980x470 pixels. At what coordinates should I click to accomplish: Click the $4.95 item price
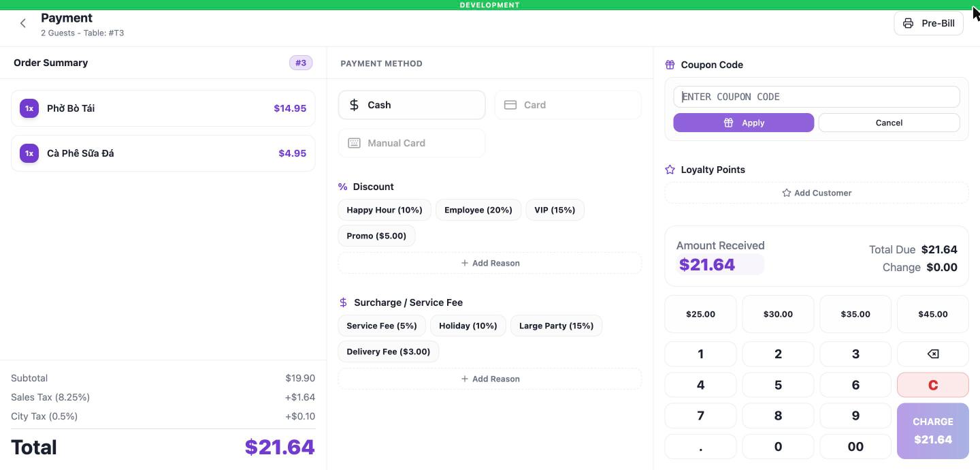pos(293,153)
